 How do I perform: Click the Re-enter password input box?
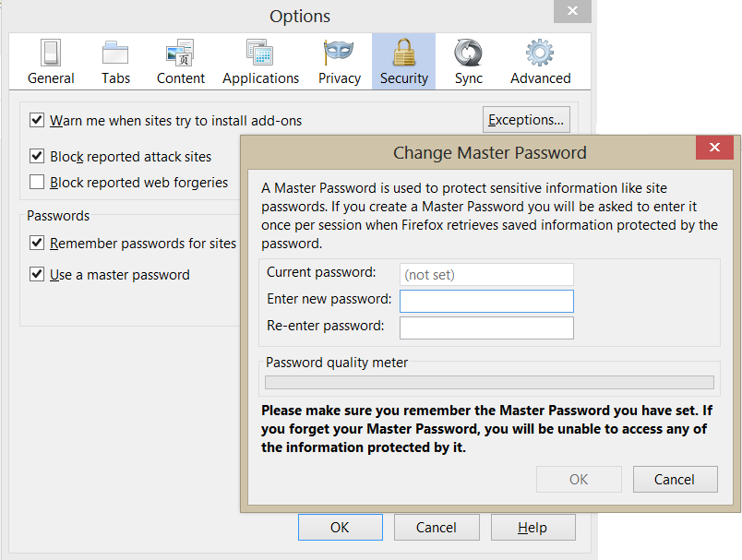click(x=486, y=327)
